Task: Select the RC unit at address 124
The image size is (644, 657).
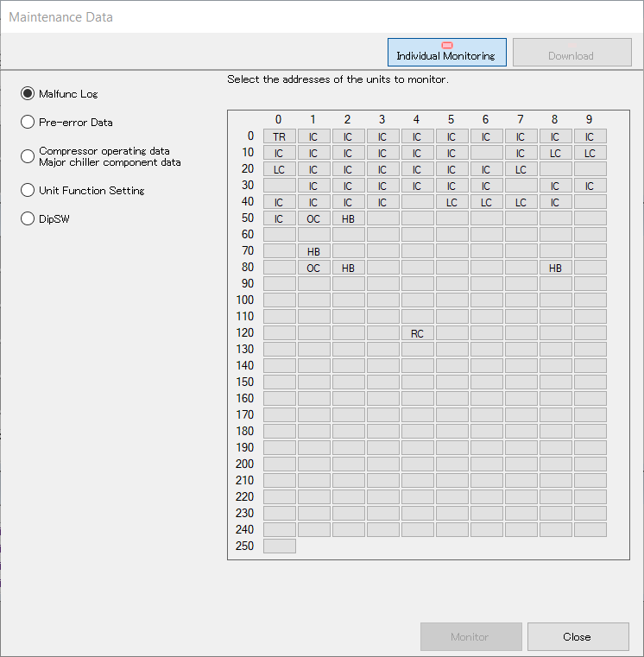Action: coord(417,333)
